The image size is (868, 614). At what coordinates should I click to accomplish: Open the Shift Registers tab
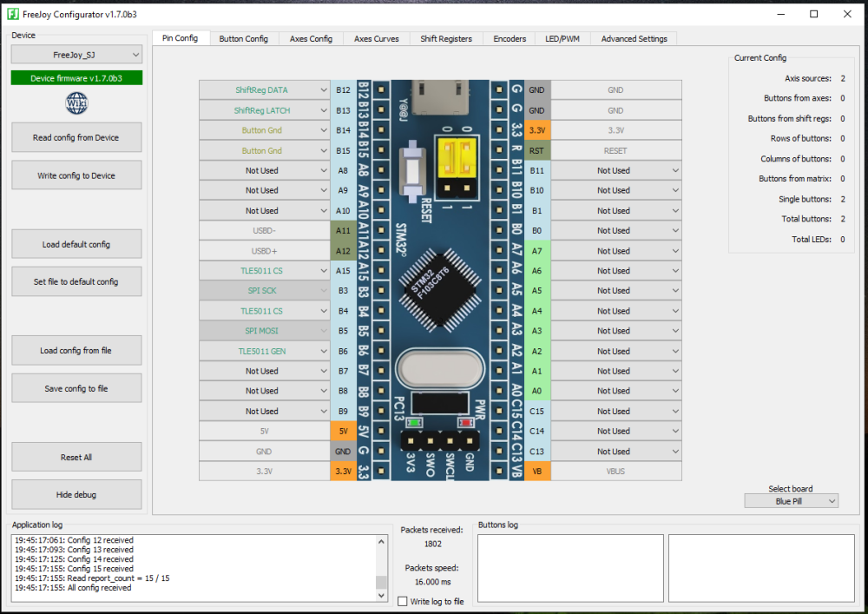pos(446,39)
